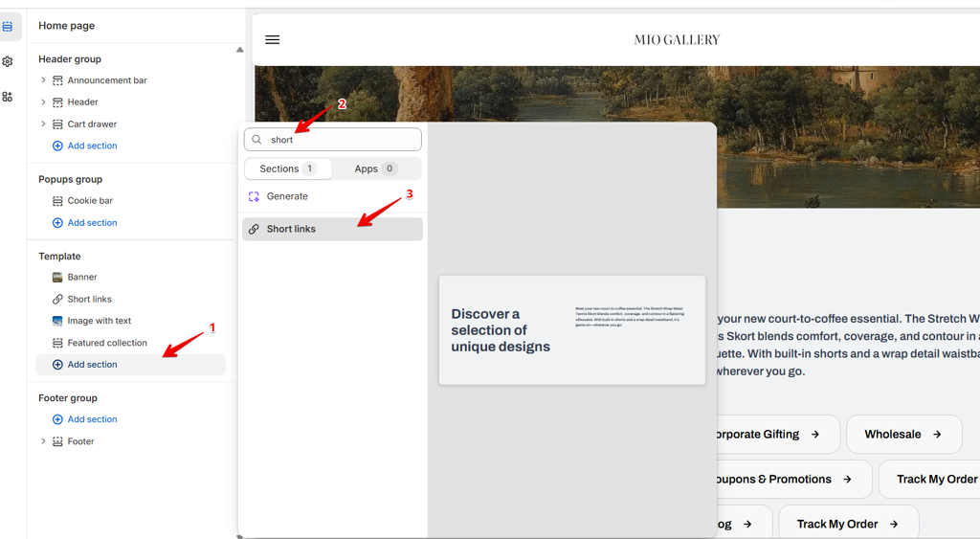Viewport: 980px width, 539px height.
Task: Click the Footer group heading
Action: click(x=68, y=398)
